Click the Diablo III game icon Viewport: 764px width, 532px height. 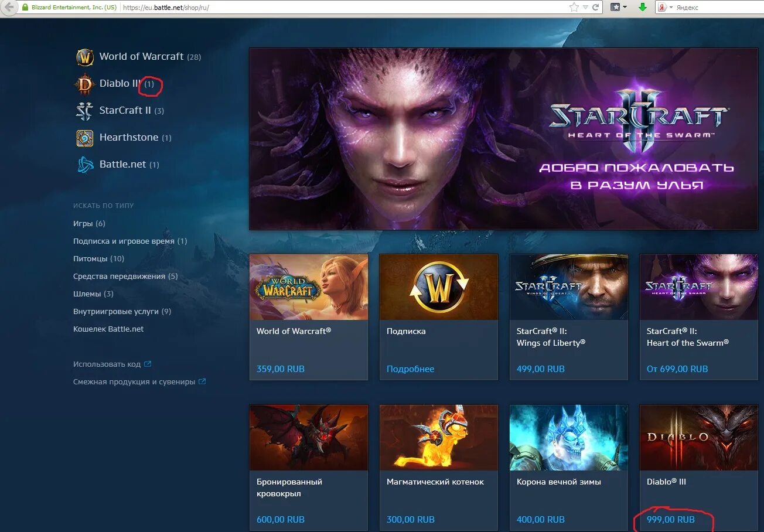point(85,84)
